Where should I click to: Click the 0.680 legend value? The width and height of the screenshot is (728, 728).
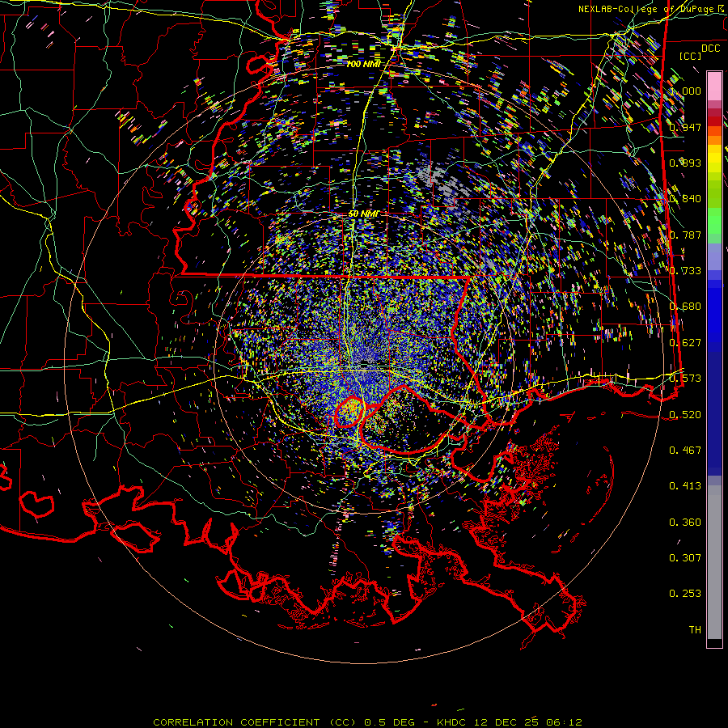click(x=685, y=307)
